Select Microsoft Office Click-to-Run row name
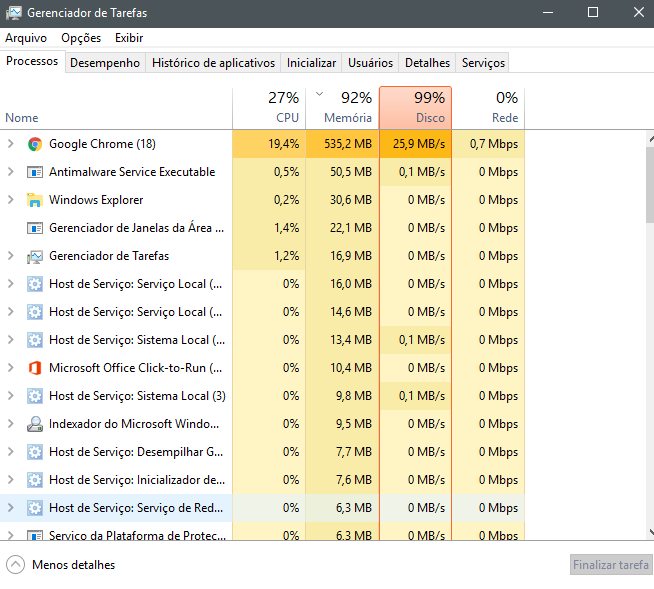The width and height of the screenshot is (654, 589). (136, 368)
